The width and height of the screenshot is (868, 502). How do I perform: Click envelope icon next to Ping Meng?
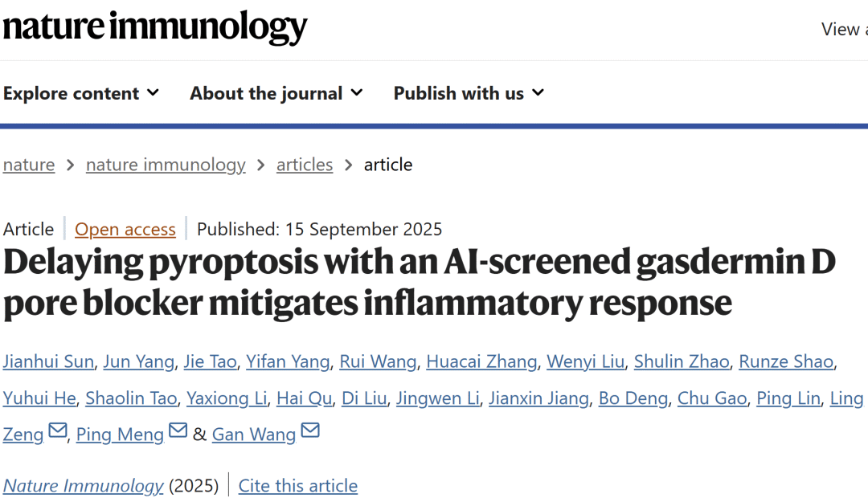pyautogui.click(x=178, y=431)
